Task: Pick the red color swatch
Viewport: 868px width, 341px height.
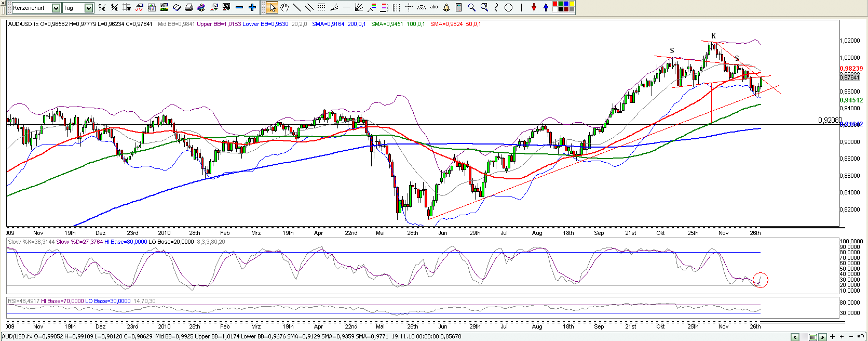Action: (x=555, y=4)
